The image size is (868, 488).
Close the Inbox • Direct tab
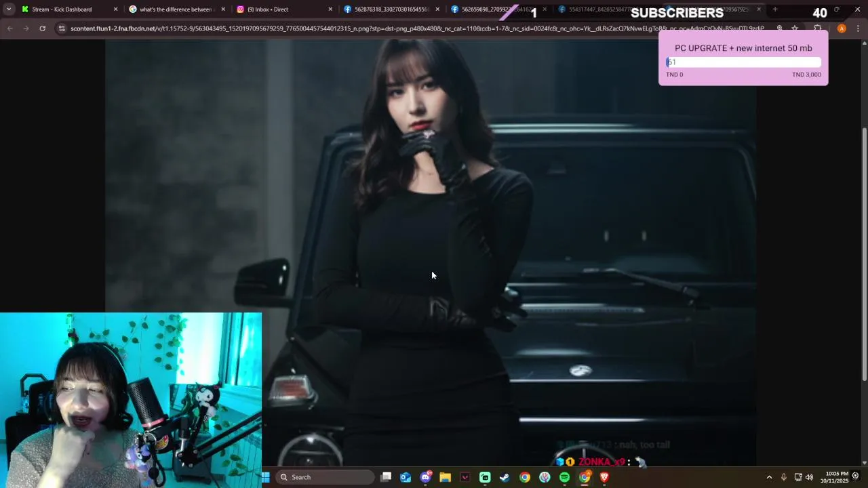pyautogui.click(x=330, y=9)
